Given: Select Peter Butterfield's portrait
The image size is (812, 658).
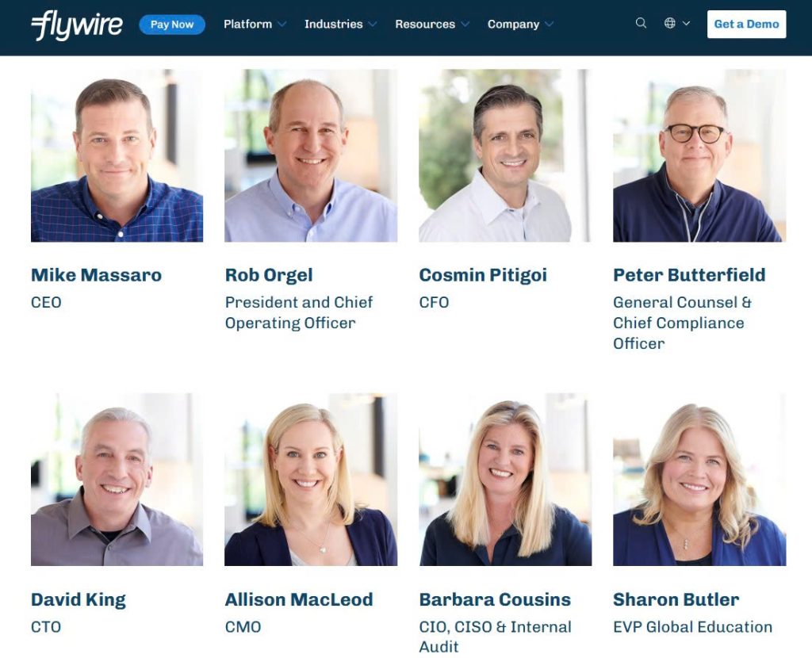Looking at the screenshot, I should pos(699,155).
